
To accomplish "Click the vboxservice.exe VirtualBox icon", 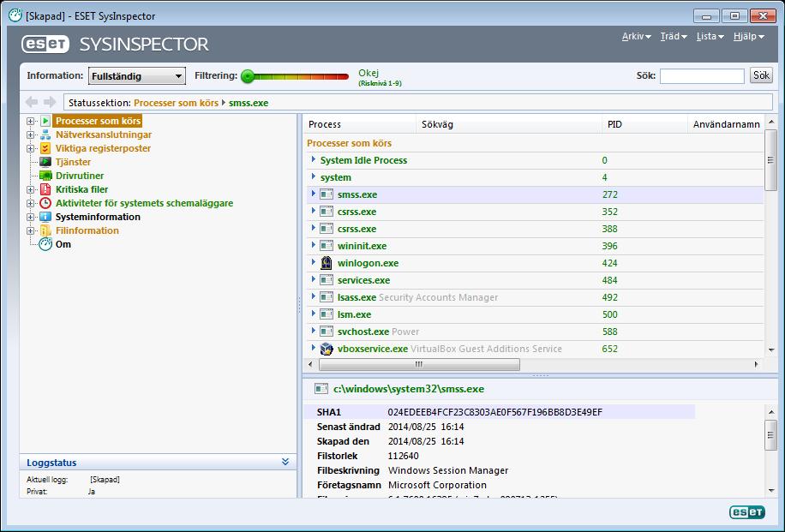I will [327, 349].
